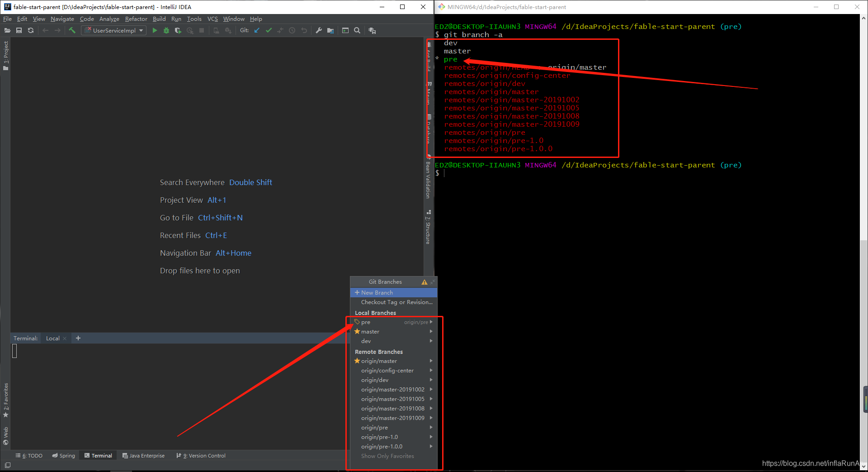Add a new terminal tab with plus icon

[x=78, y=338]
